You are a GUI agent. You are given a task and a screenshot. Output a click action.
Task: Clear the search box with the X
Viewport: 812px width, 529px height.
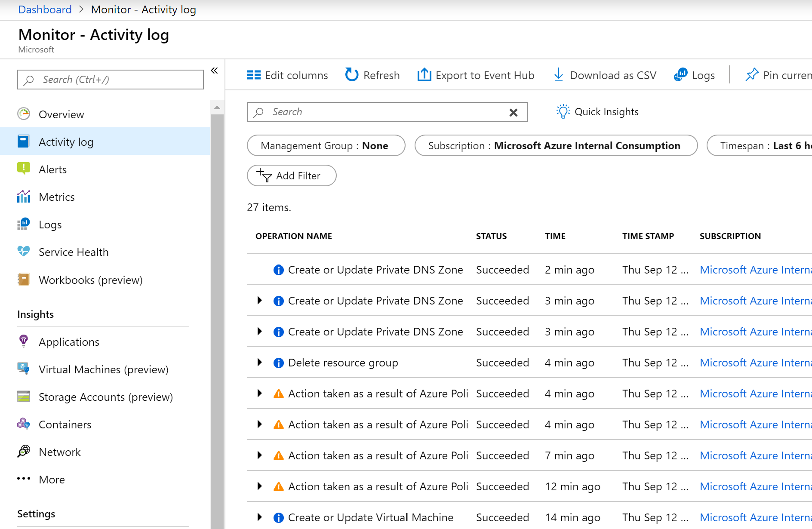coord(514,112)
